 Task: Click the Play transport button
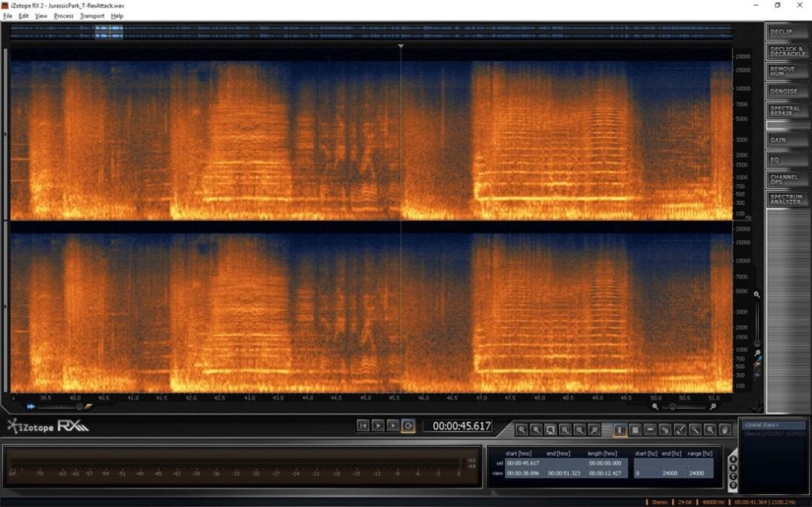point(378,425)
